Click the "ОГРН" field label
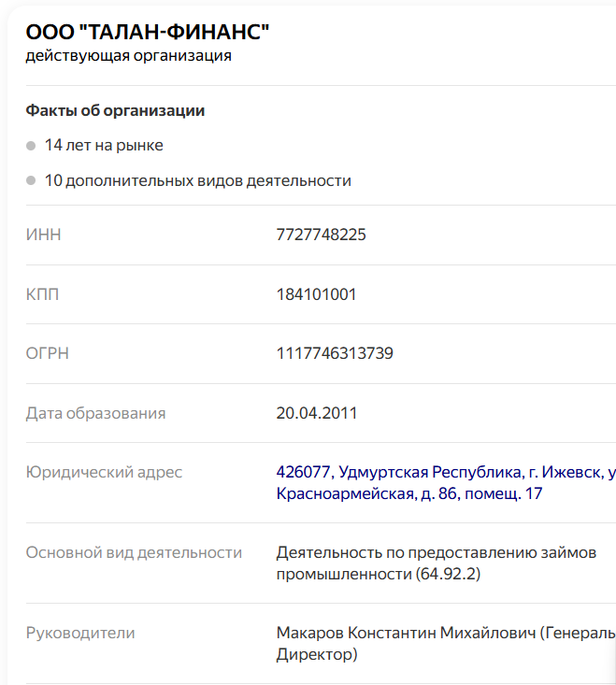Image resolution: width=616 pixels, height=685 pixels. click(48, 353)
